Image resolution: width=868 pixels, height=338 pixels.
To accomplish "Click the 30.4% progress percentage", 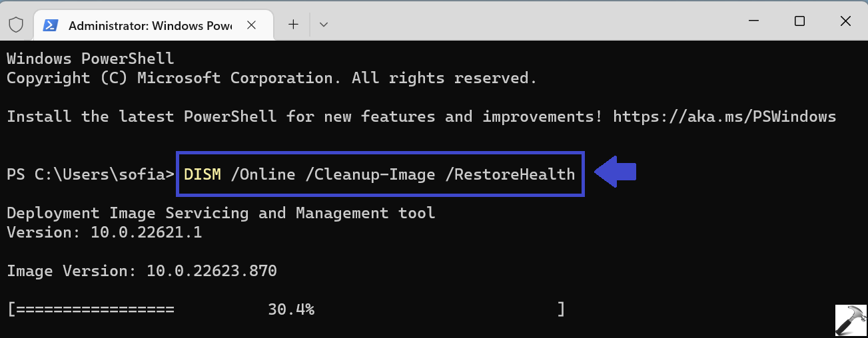I will tap(291, 309).
